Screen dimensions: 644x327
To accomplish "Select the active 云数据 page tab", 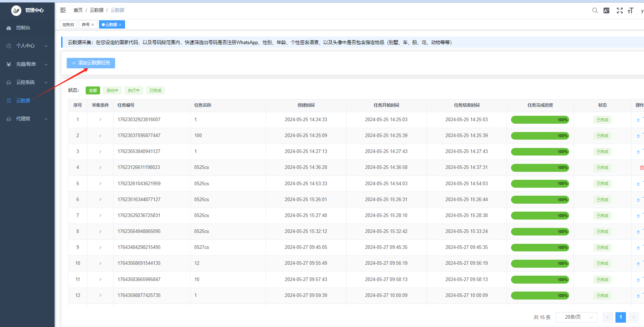I will (x=111, y=25).
